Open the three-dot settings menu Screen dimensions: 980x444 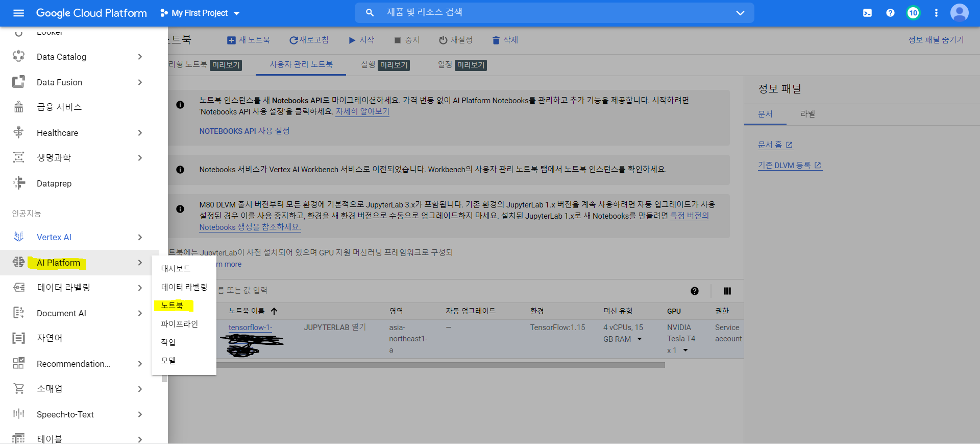[x=936, y=13]
